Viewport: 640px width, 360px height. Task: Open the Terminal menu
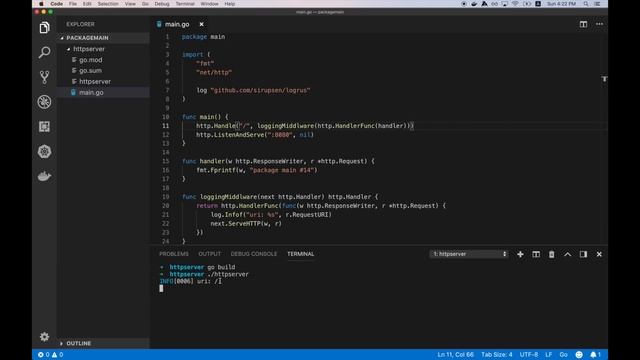pos(185,4)
